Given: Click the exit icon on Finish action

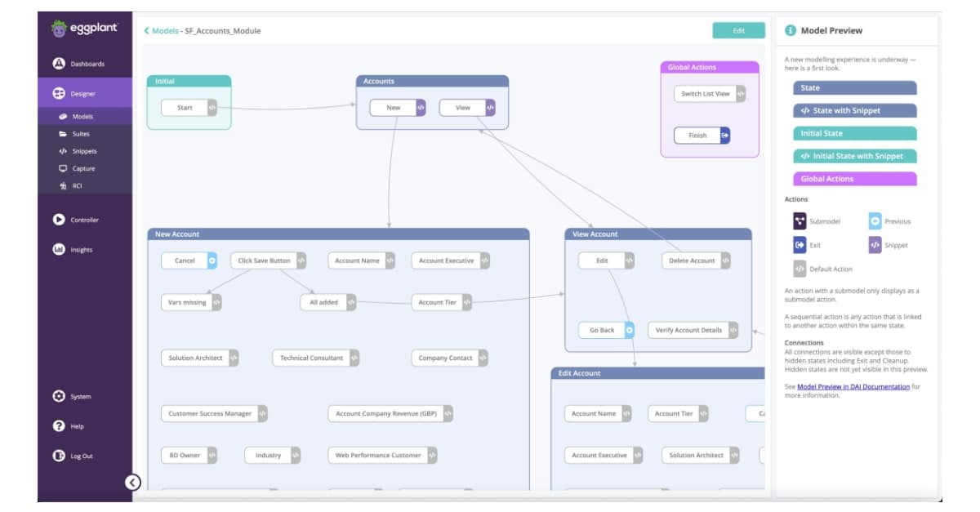Looking at the screenshot, I should 725,136.
